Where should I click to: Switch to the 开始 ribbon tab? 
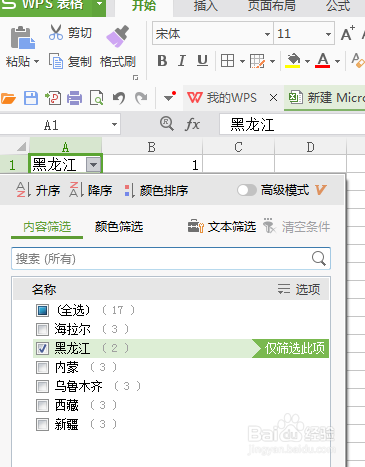[x=144, y=6]
